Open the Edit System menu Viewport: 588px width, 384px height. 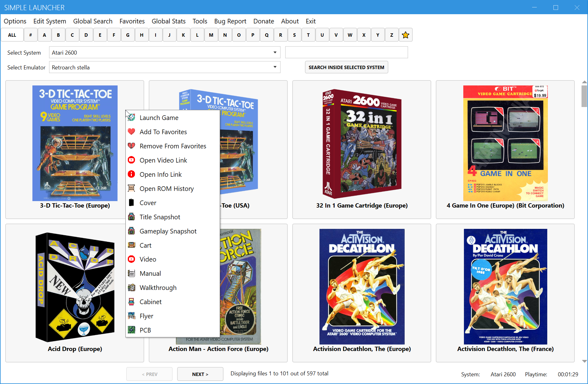[x=50, y=21]
